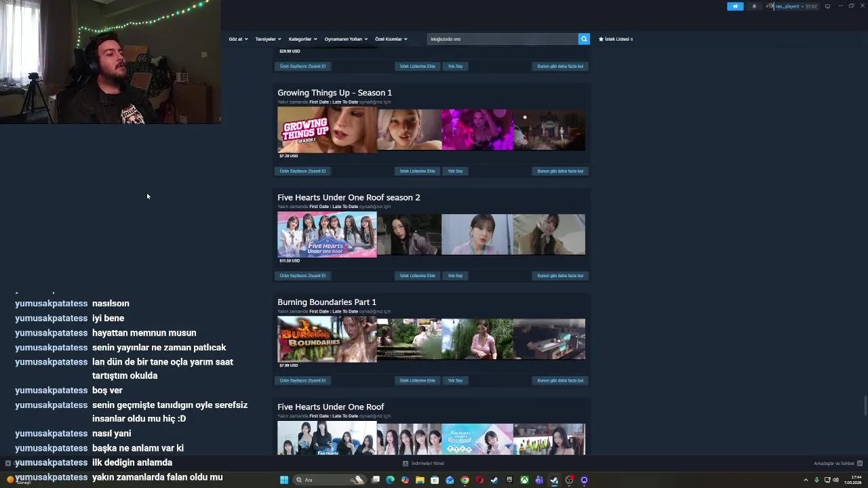Click the active Steam taskbar icon
The height and width of the screenshot is (488, 868).
(554, 480)
